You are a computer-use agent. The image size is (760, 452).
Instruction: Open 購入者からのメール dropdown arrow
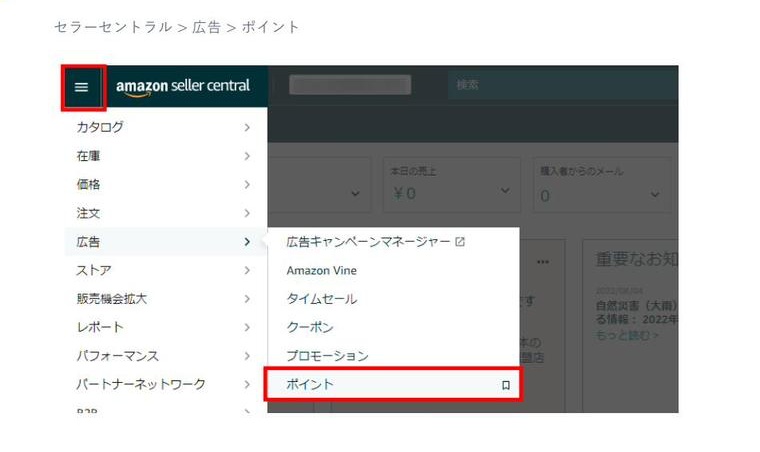point(655,195)
